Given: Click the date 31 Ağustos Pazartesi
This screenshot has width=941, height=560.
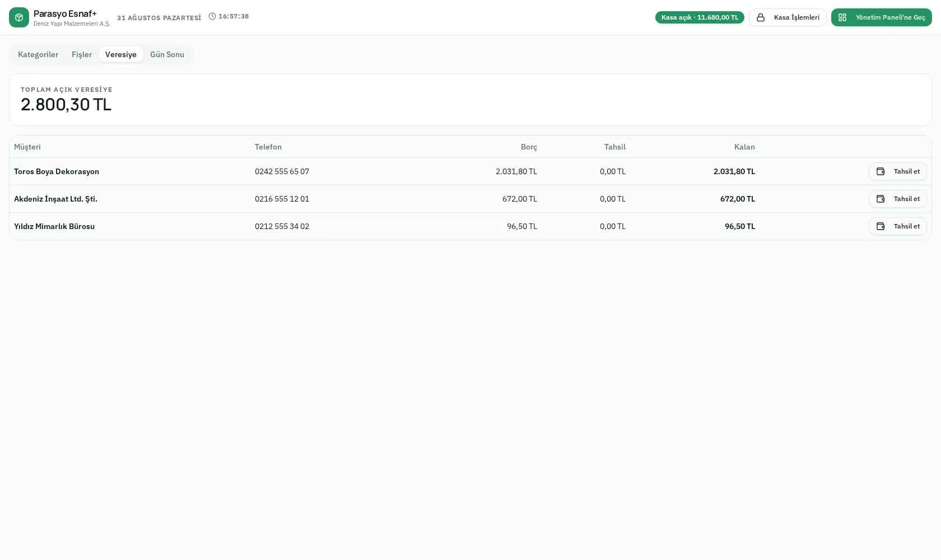Looking at the screenshot, I should coord(159,18).
